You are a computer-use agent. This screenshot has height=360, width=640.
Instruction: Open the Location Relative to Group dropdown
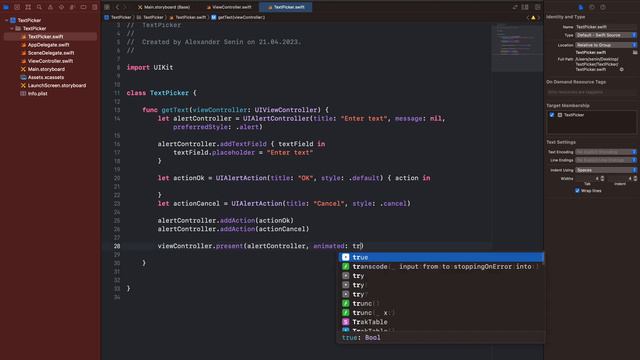point(606,45)
